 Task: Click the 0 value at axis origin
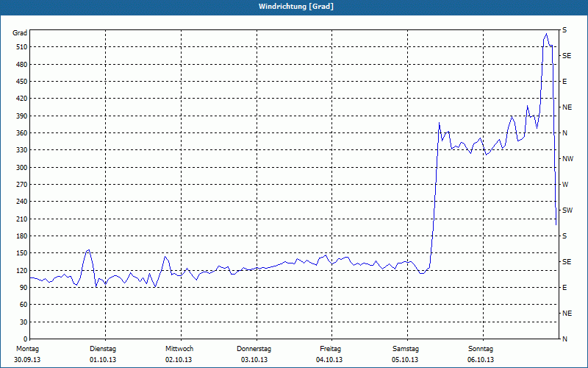click(x=25, y=339)
